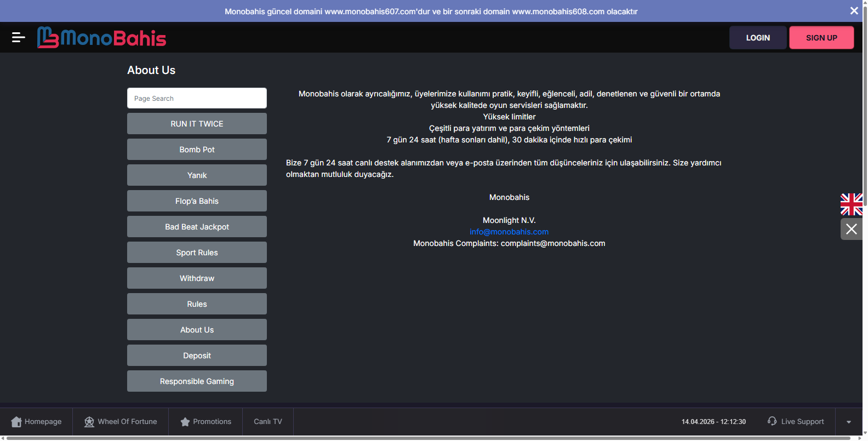Click the About Us page heading

[151, 70]
